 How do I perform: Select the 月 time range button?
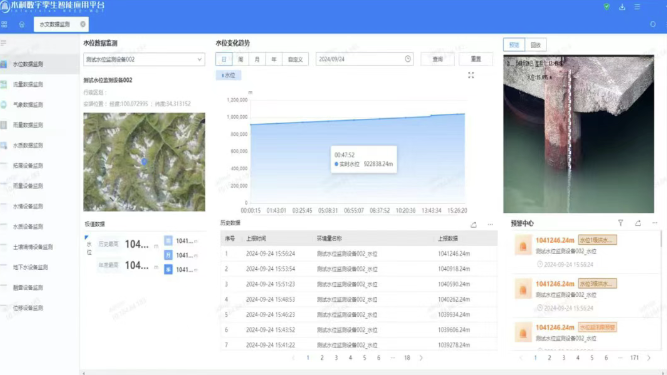pyautogui.click(x=257, y=60)
